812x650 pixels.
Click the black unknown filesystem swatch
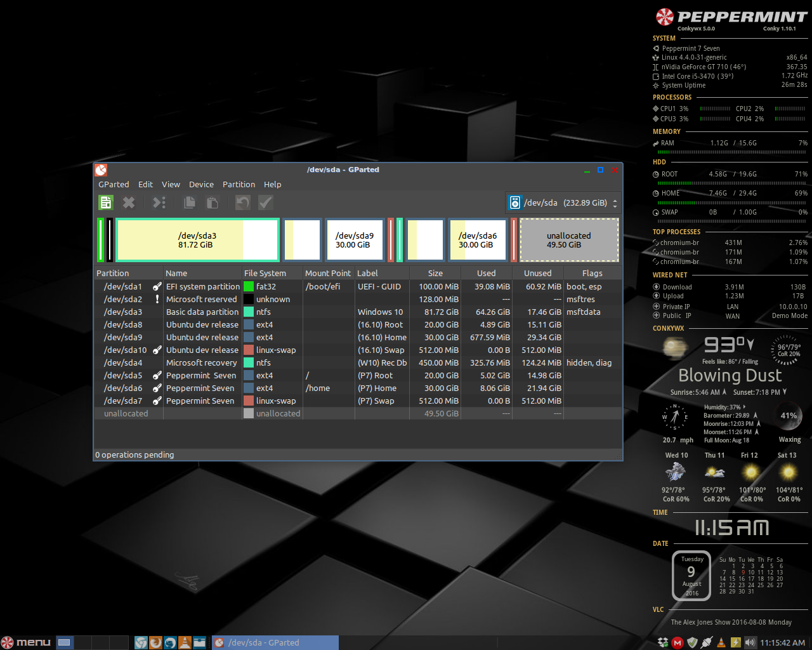[249, 299]
